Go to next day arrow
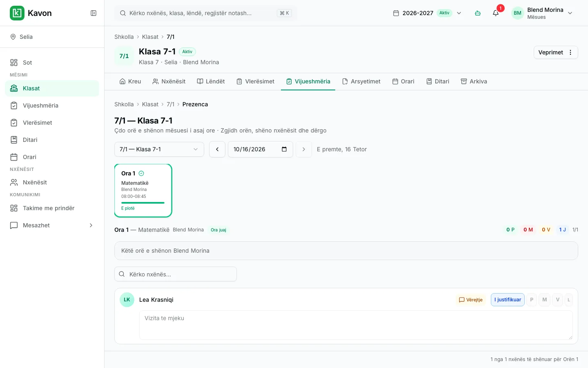This screenshot has width=588, height=368. [x=303, y=149]
